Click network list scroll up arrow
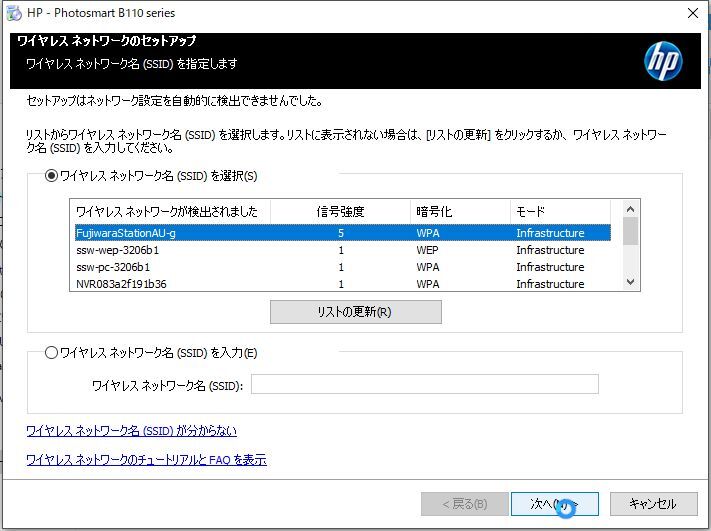This screenshot has width=711, height=531. pos(630,209)
